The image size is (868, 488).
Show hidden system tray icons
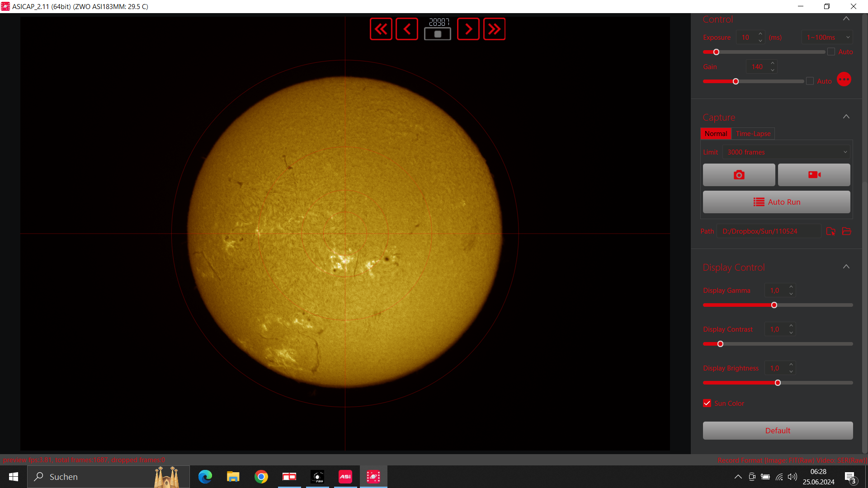tap(738, 477)
